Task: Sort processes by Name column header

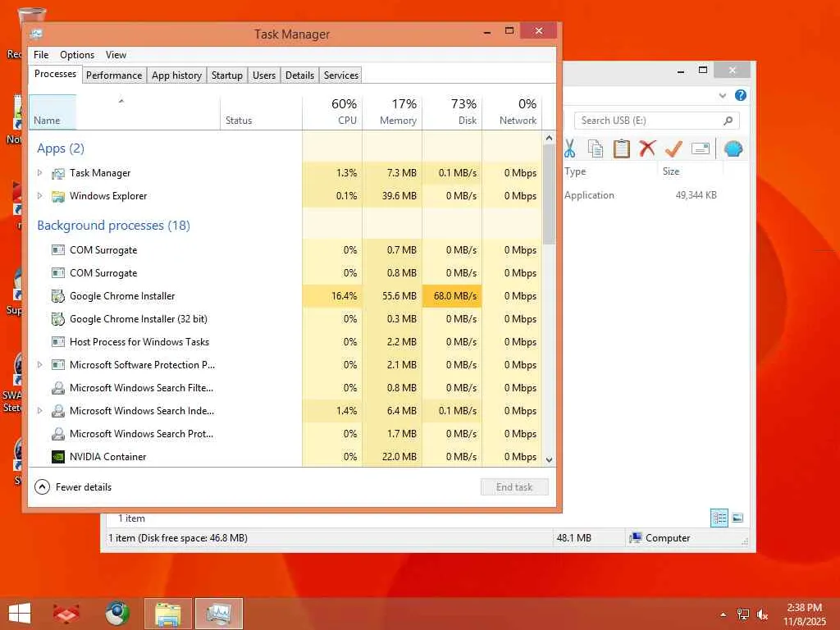Action: point(125,112)
